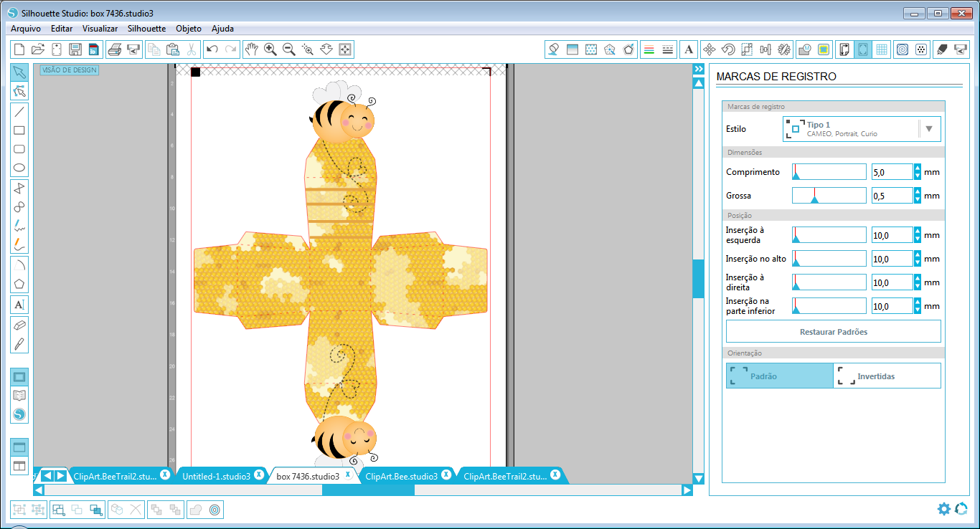
Task: Open the Fill Gradient panel icon
Action: pyautogui.click(x=572, y=49)
